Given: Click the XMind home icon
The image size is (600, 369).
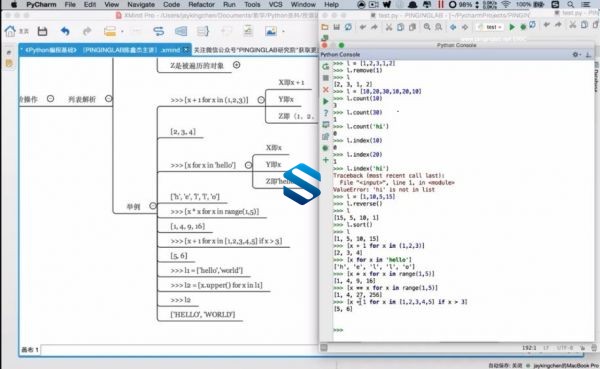Looking at the screenshot, I should pyautogui.click(x=10, y=31).
